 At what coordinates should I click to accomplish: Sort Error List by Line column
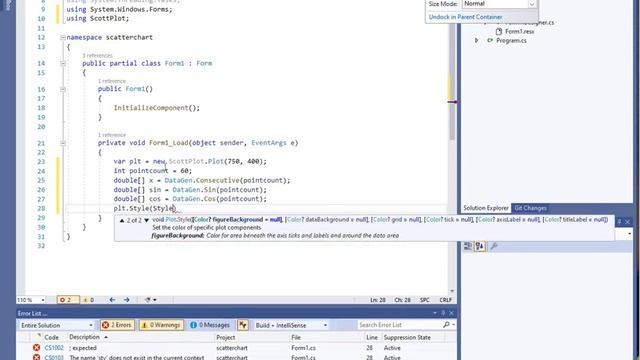(372, 337)
